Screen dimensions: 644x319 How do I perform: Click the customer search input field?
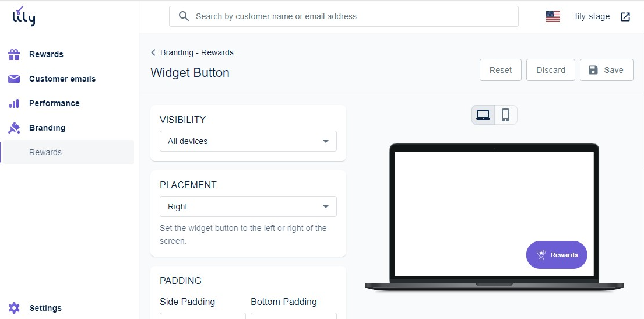pyautogui.click(x=350, y=16)
